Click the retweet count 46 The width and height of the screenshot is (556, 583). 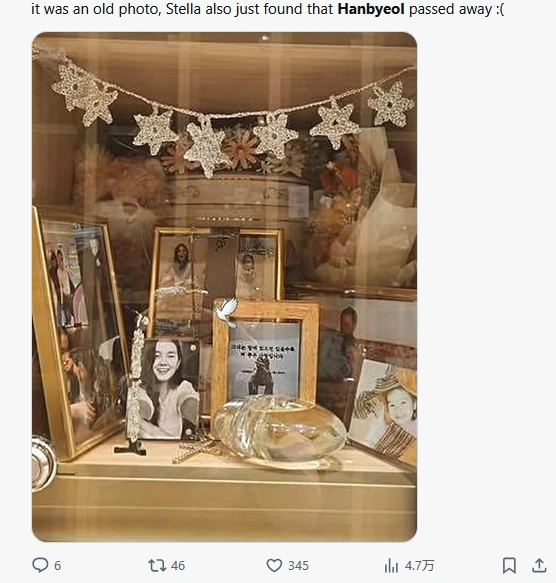point(178,566)
